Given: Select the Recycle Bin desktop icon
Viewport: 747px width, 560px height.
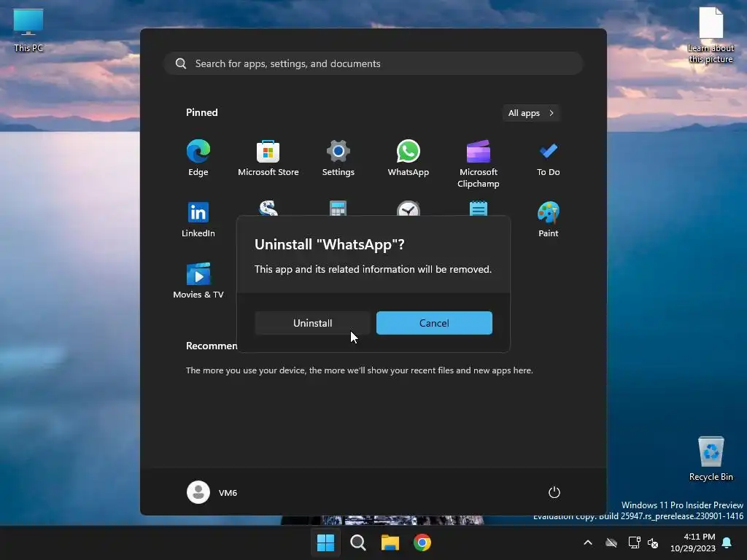Looking at the screenshot, I should click(x=711, y=459).
